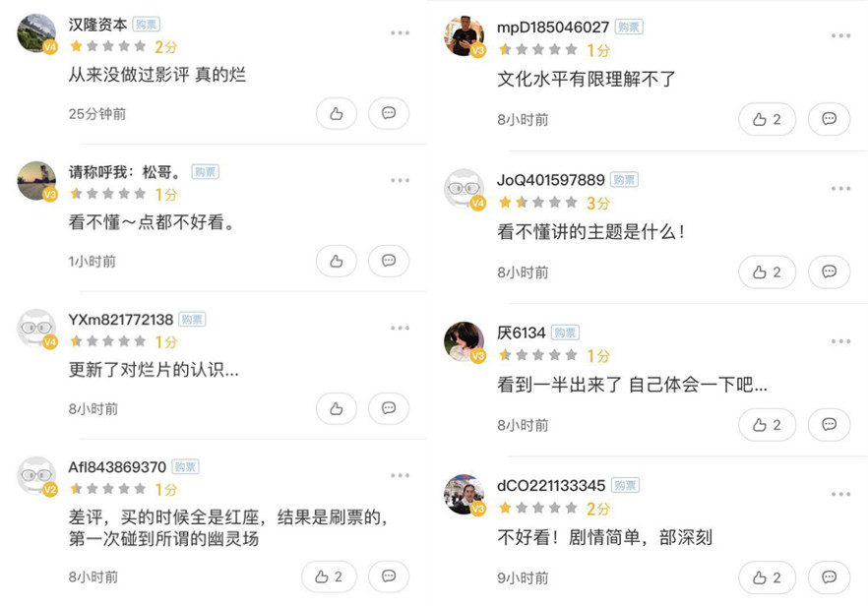Click the 购票 tag beside JoQ401597889

coord(624,180)
